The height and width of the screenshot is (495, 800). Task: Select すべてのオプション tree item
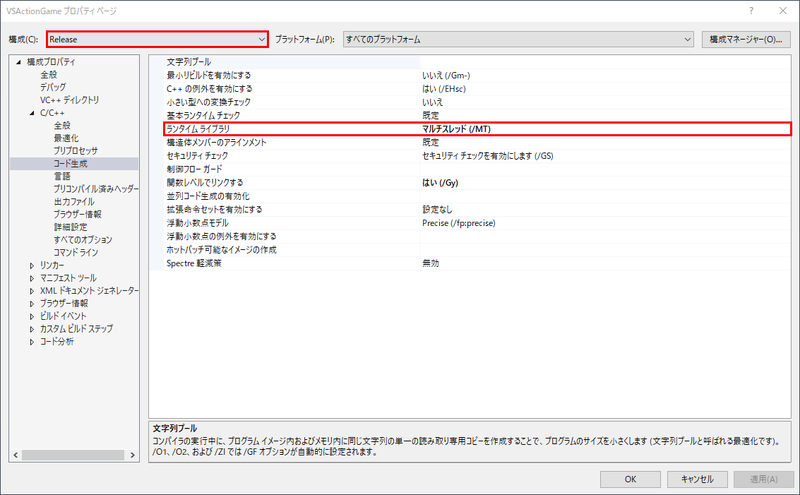click(x=83, y=240)
